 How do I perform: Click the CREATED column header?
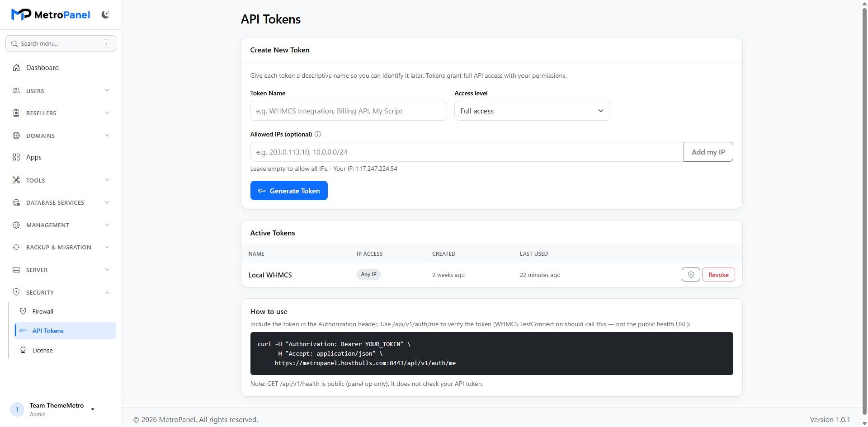coord(443,254)
